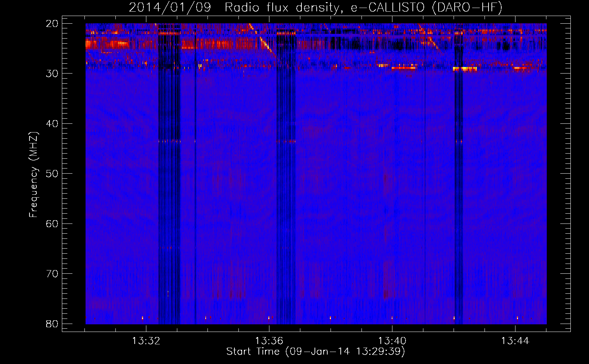The image size is (589, 364).
Task: Click the 80 MHz frequency tick label
Action: (x=52, y=324)
